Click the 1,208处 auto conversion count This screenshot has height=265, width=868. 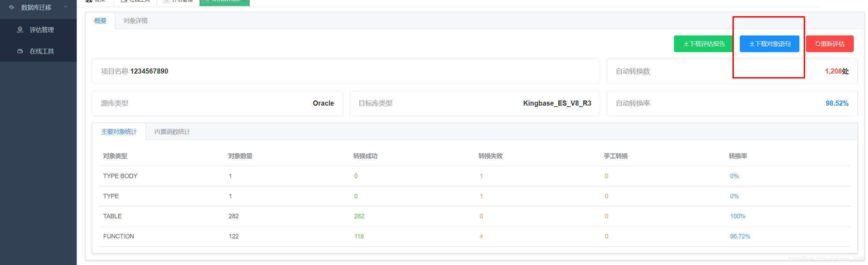[x=837, y=71]
